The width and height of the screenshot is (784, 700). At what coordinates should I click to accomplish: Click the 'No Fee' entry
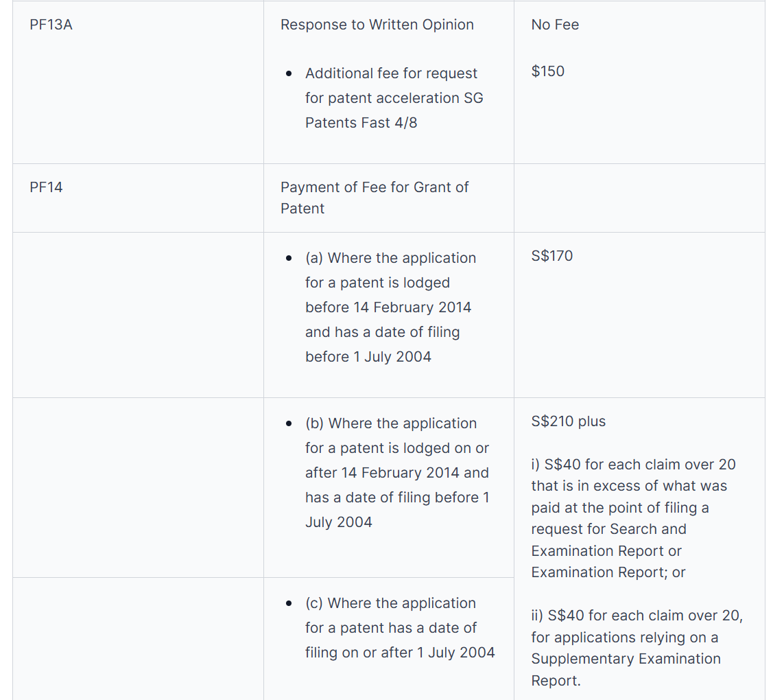point(555,25)
